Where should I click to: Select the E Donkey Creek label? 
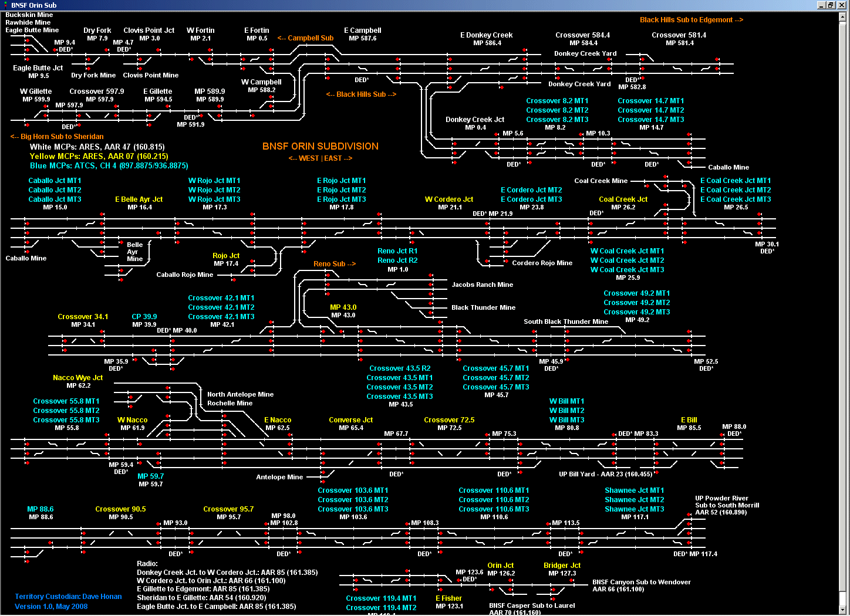(x=487, y=35)
